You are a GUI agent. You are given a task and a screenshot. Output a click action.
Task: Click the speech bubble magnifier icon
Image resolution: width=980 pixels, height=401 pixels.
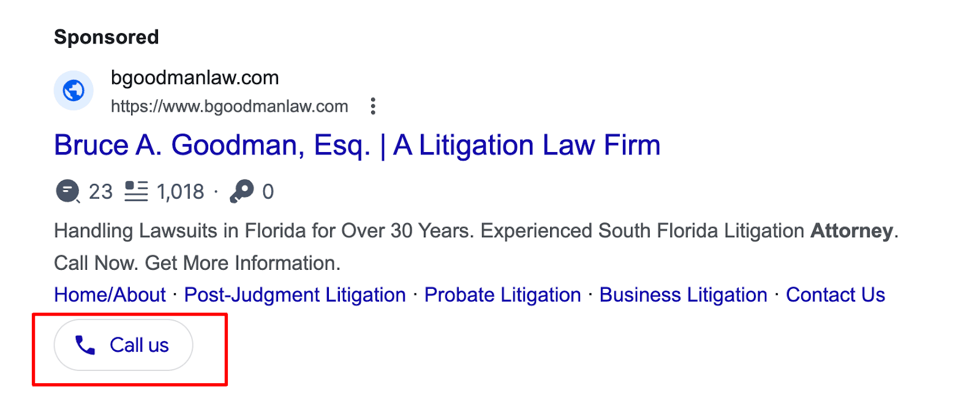67,191
